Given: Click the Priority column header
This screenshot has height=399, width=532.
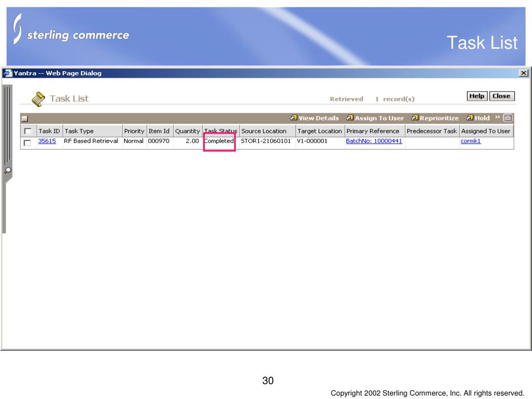Looking at the screenshot, I should 135,131.
